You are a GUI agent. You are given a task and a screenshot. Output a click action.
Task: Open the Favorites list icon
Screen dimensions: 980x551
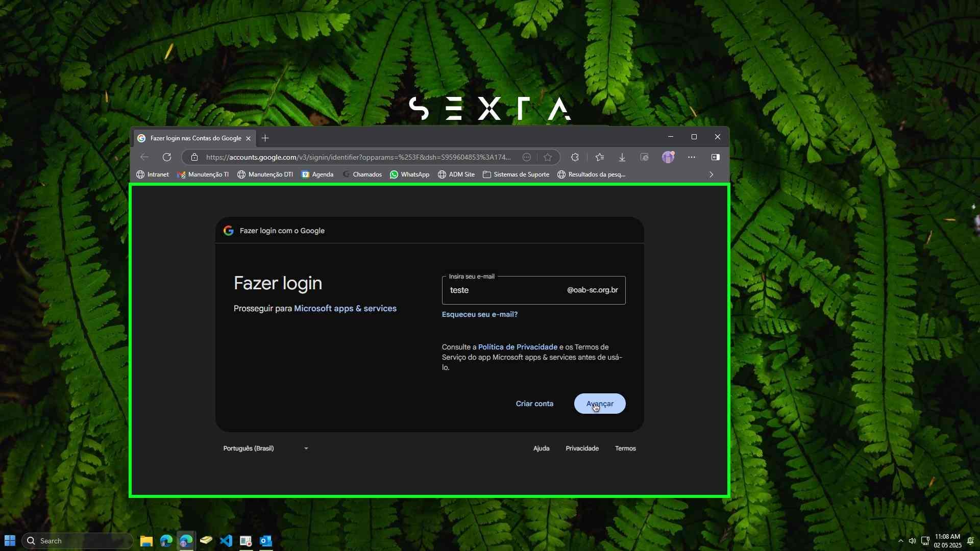[x=600, y=157]
